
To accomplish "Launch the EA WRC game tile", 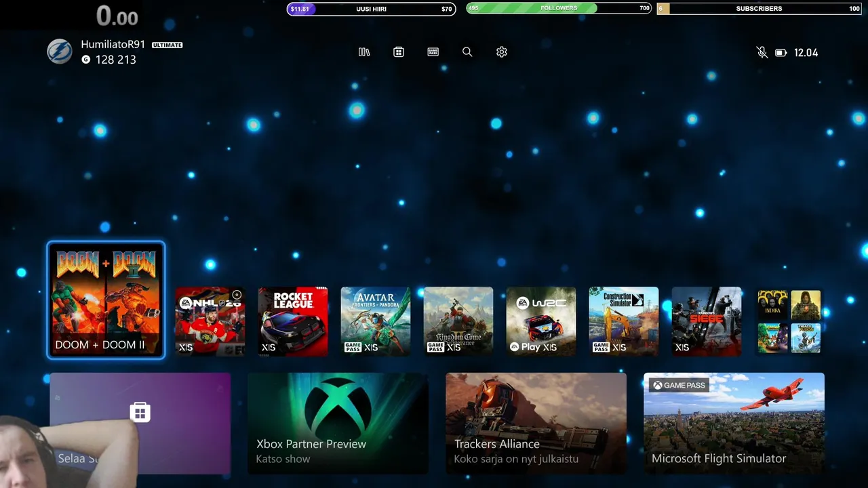I will pyautogui.click(x=541, y=321).
